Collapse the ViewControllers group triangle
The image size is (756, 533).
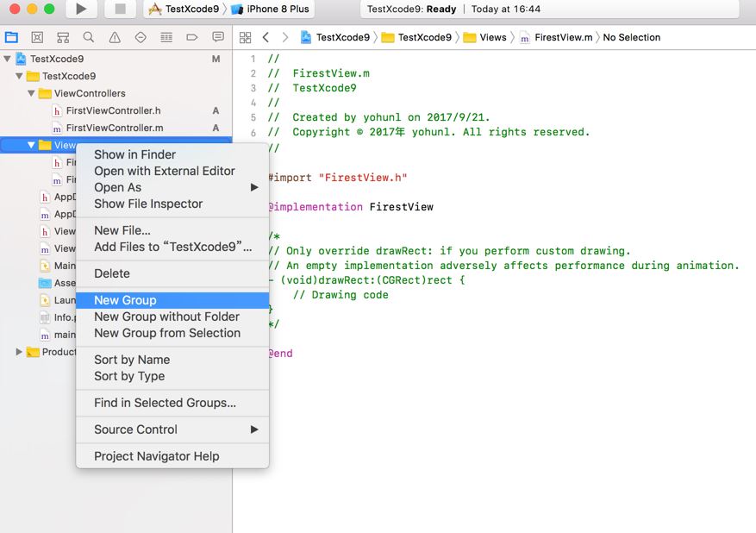tap(31, 93)
